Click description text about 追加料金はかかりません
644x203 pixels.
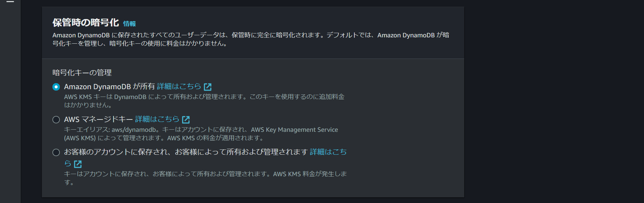pos(204,101)
